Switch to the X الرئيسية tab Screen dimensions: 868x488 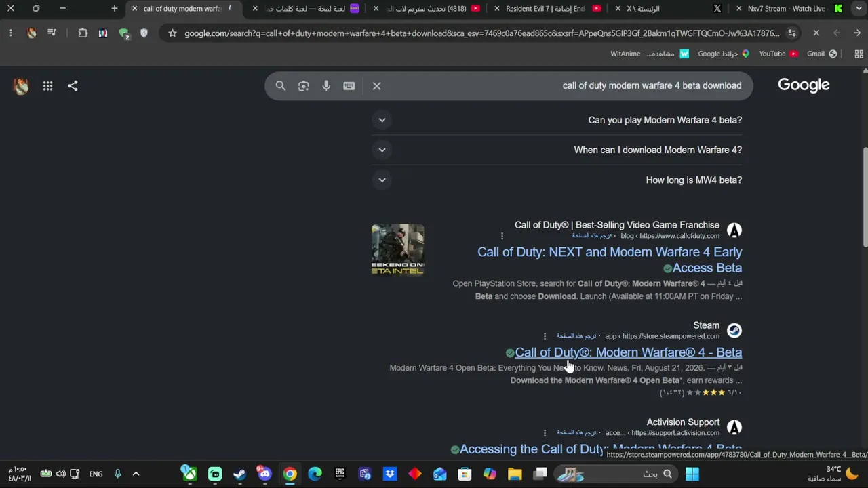pyautogui.click(x=668, y=9)
